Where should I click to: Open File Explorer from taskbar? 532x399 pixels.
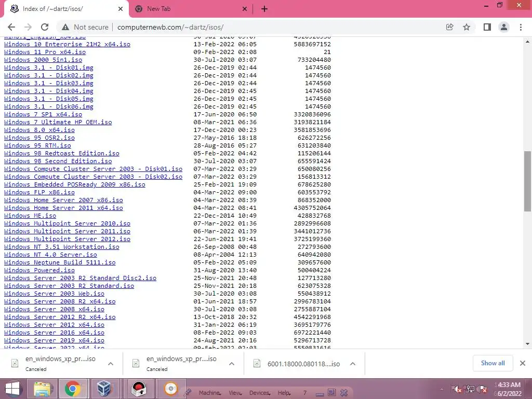[x=43, y=389]
